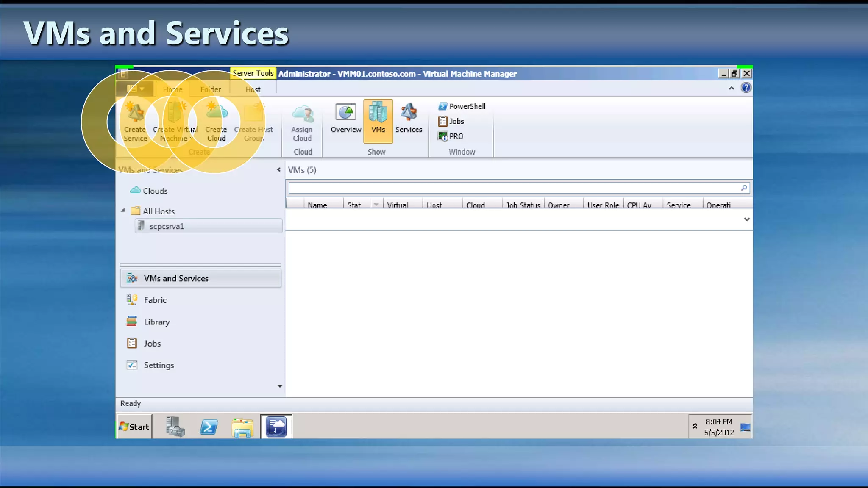Viewport: 868px width, 488px height.
Task: Sort by the Name column header
Action: tap(324, 204)
